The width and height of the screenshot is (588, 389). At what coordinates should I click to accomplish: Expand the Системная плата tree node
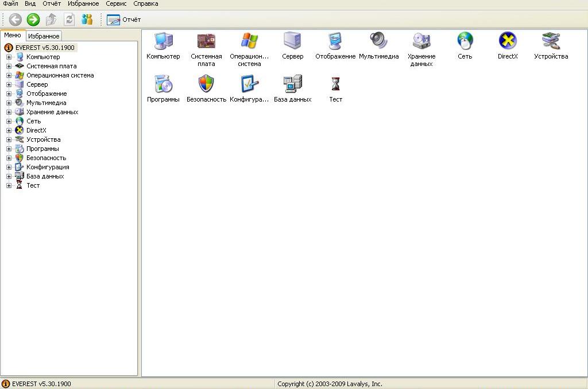pos(9,66)
